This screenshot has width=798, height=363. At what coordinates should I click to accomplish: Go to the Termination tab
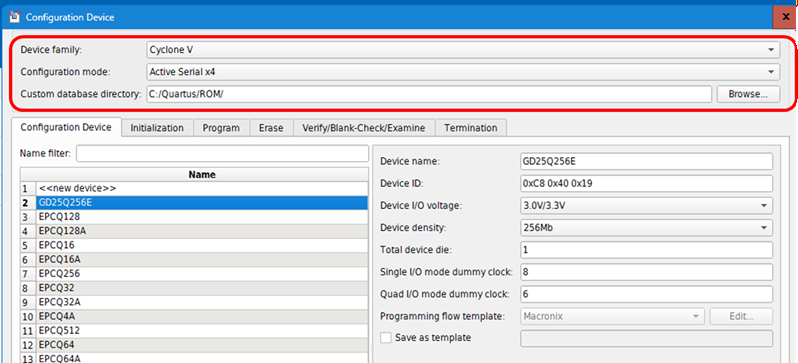[471, 128]
